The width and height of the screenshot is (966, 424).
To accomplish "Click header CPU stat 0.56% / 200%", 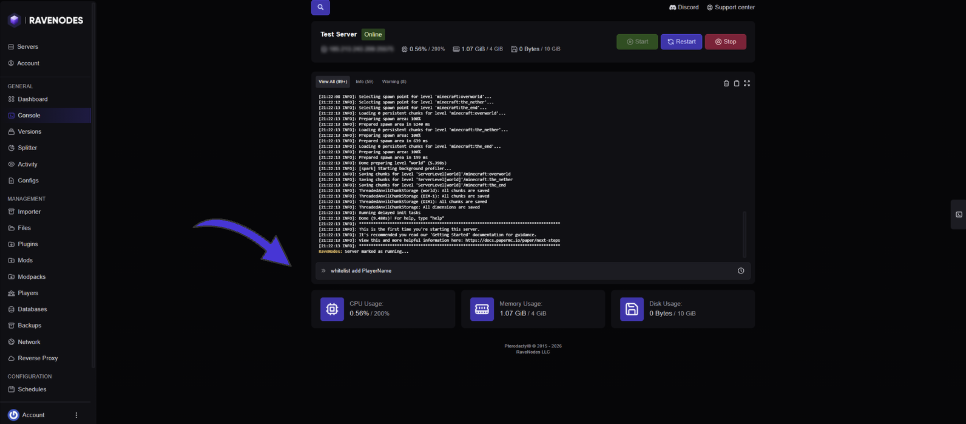I will pos(423,49).
